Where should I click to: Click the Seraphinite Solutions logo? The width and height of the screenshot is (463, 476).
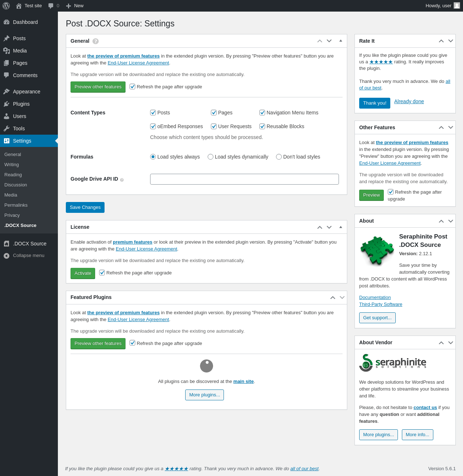point(393,363)
